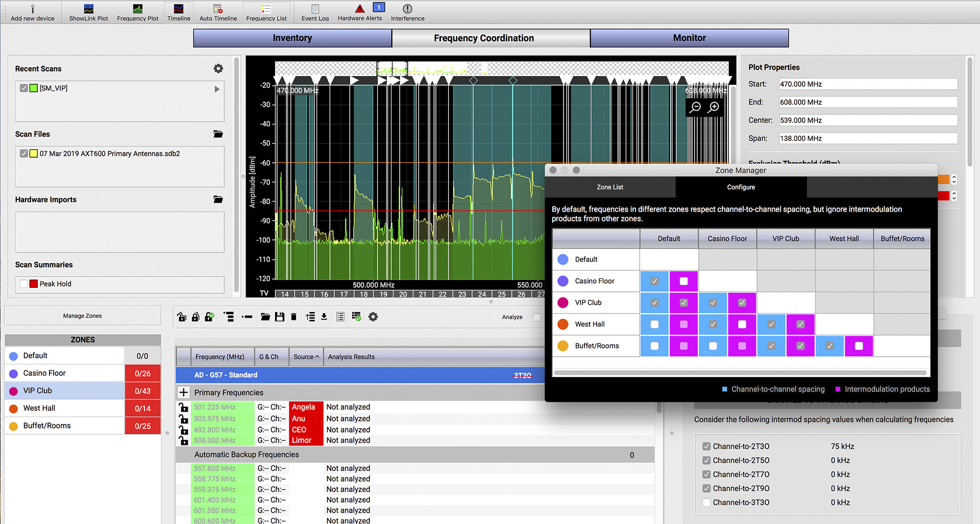
Task: Enable the Channel-to-3T3O checkbox
Action: (706, 503)
